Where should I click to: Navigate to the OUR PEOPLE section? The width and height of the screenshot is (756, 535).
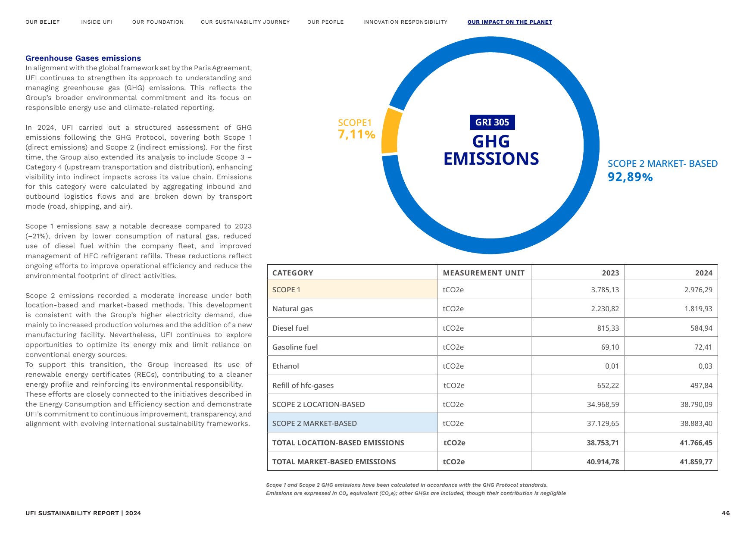[325, 22]
